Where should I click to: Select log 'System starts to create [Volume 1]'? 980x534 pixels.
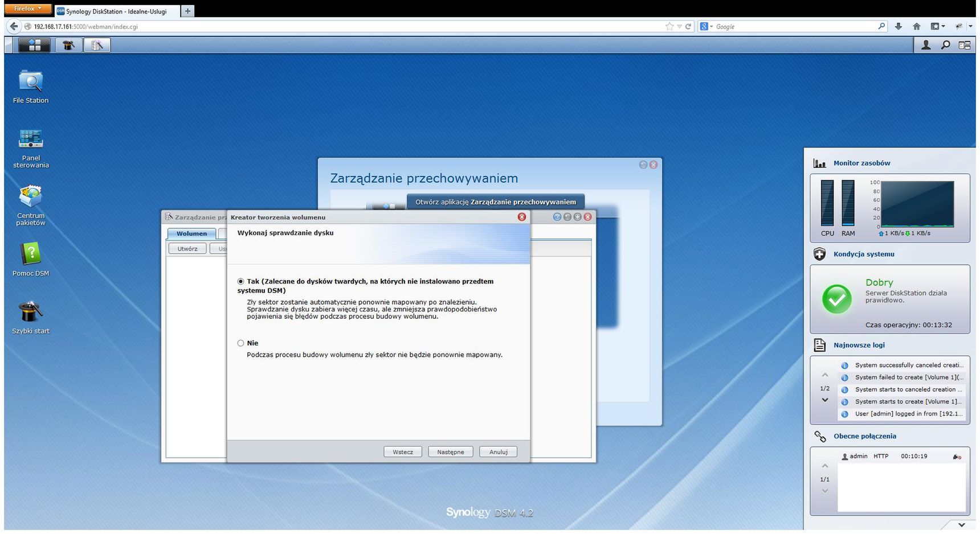[903, 402]
